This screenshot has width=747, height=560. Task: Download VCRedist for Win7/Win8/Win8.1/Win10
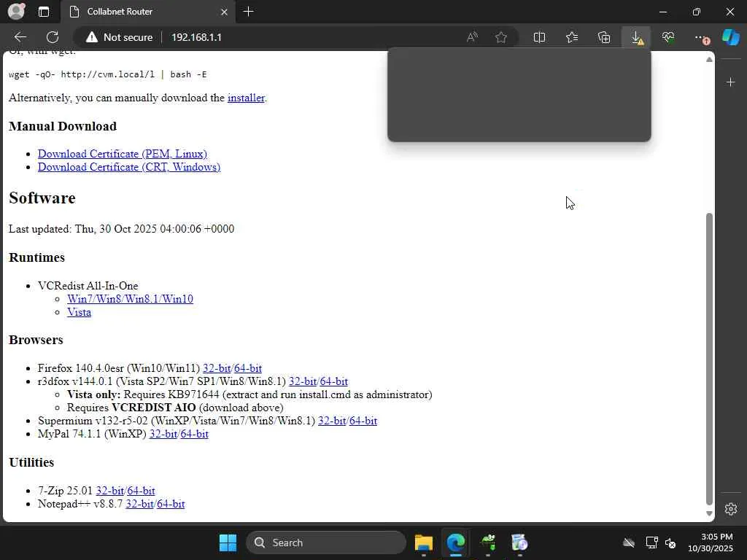point(130,299)
